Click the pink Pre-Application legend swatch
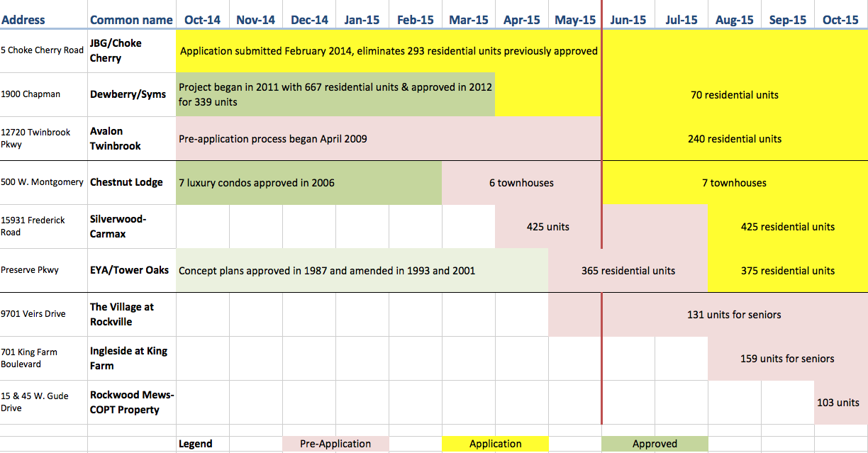The height and width of the screenshot is (453, 868). click(335, 444)
